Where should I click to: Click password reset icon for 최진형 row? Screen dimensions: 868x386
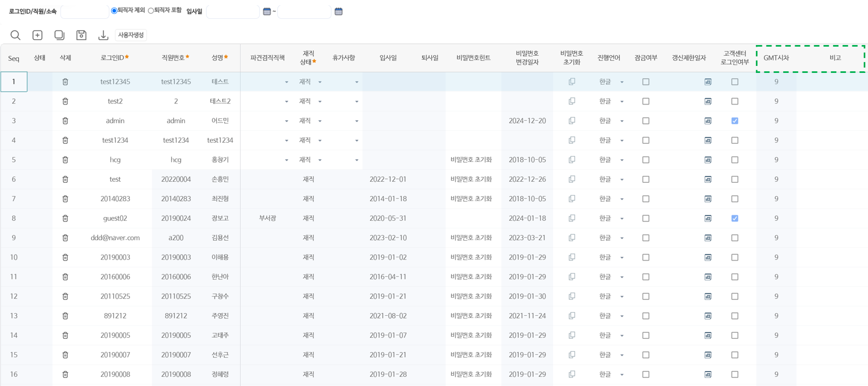pos(572,199)
